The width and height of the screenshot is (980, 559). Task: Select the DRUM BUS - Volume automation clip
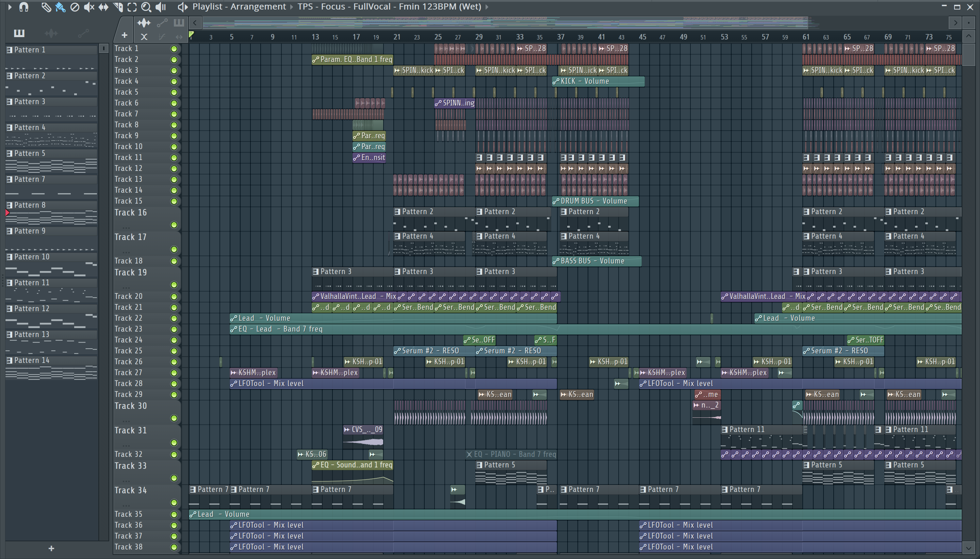[x=595, y=201]
